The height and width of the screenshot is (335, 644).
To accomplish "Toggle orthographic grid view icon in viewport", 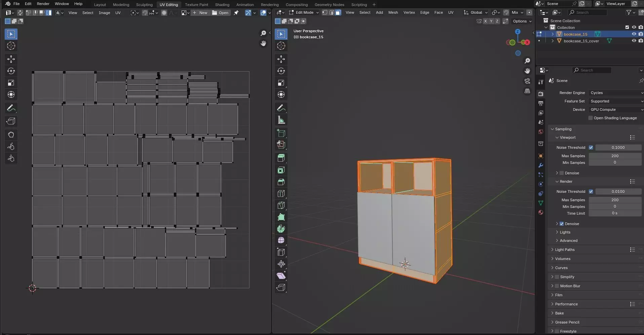I will click(527, 91).
